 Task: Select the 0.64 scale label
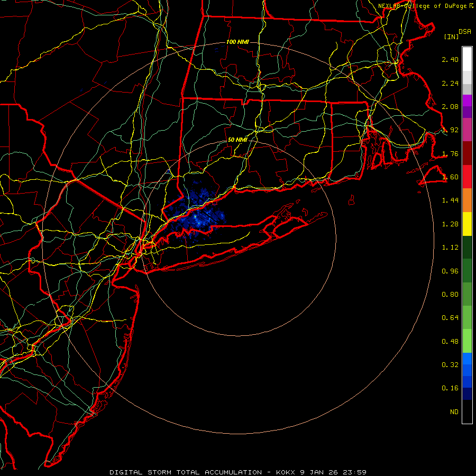click(x=450, y=318)
